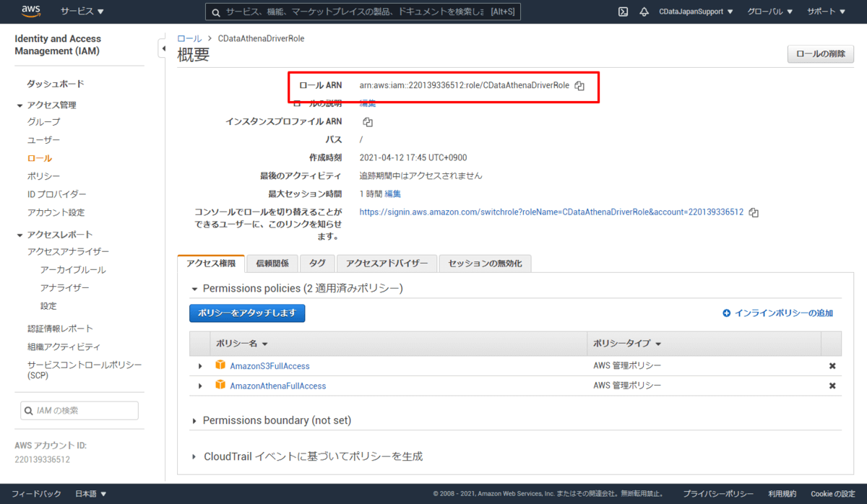The image size is (867, 504).
Task: Copy the role ARN value
Action: coord(579,86)
